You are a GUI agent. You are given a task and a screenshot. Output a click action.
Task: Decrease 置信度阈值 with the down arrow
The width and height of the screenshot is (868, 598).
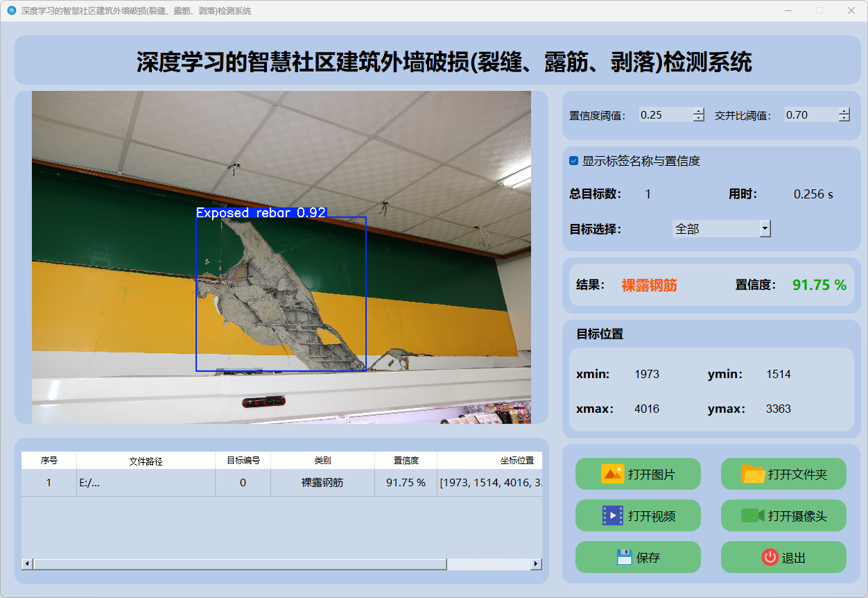click(x=699, y=119)
